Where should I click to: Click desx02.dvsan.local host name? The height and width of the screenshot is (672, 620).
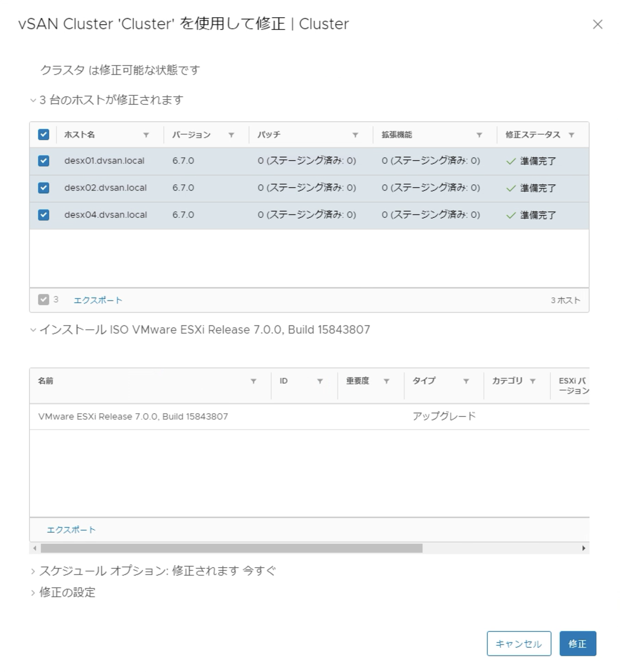pyautogui.click(x=105, y=188)
